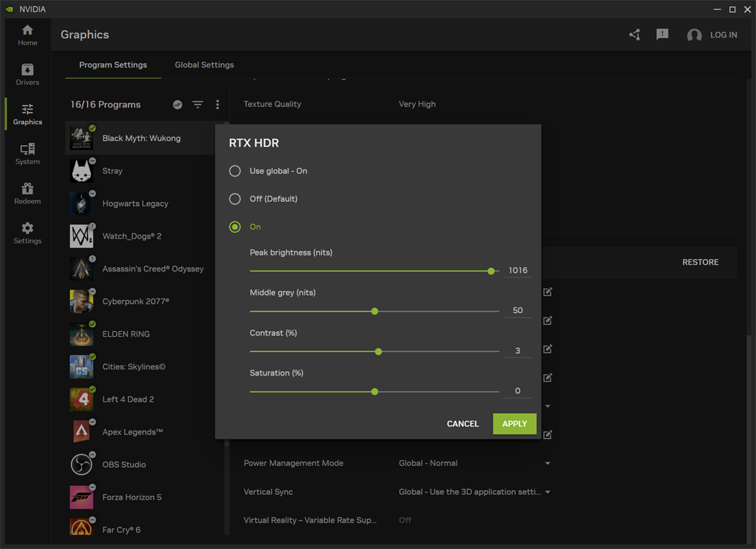Open System page from sidebar

click(27, 153)
